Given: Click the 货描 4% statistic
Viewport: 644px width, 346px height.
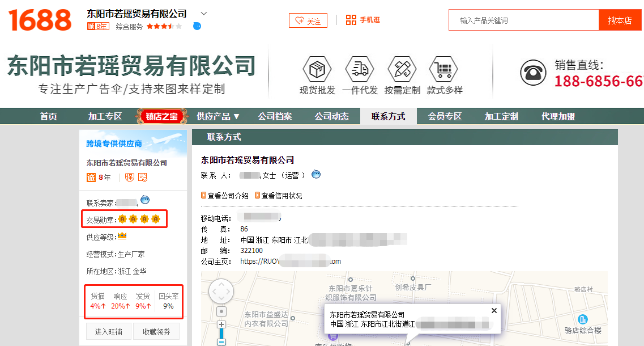Looking at the screenshot, I should coord(98,301).
